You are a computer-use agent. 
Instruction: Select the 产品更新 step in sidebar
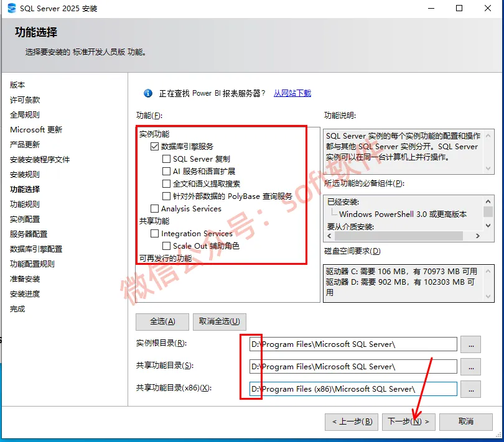click(x=25, y=145)
